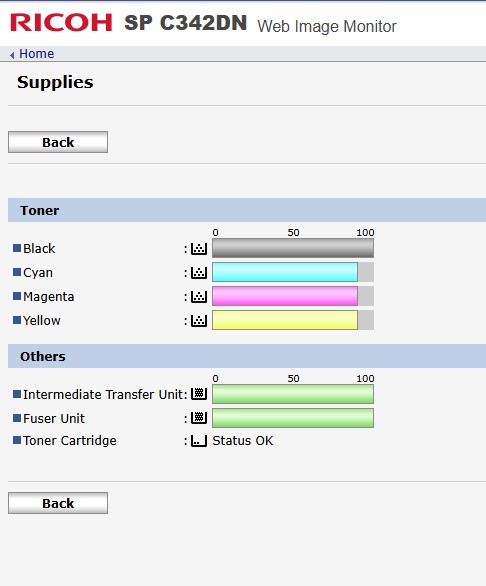Click the back arrow beside Home
The height and width of the screenshot is (586, 486).
coord(12,55)
